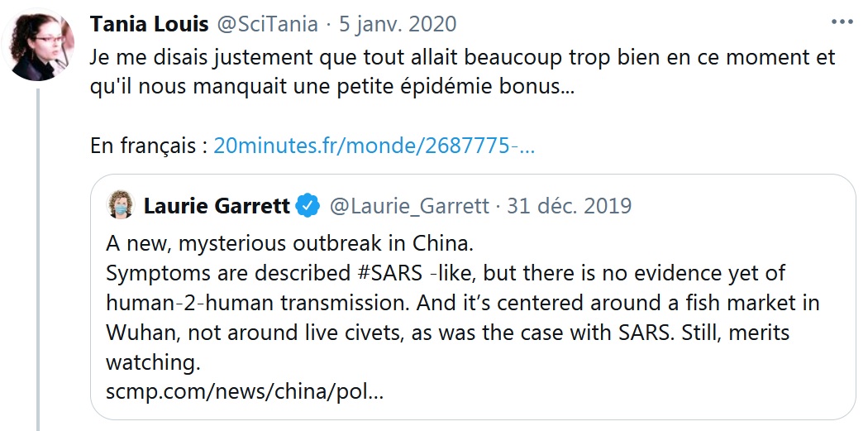Click the Laurie Garrett display name
Screen dimensions: 868x431
[x=217, y=205]
